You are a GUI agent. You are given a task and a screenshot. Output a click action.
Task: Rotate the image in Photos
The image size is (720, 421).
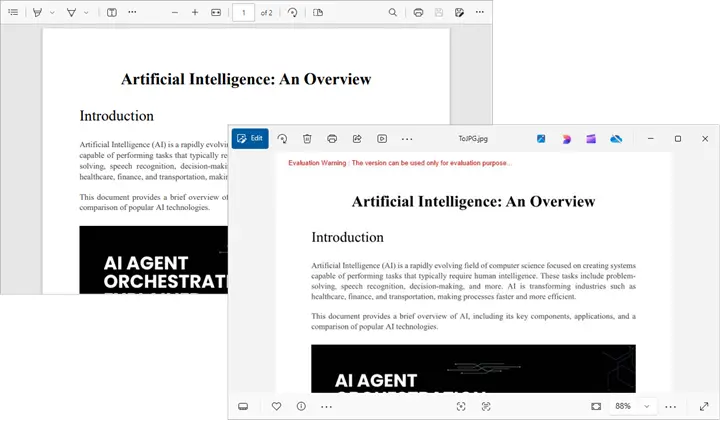click(x=282, y=139)
